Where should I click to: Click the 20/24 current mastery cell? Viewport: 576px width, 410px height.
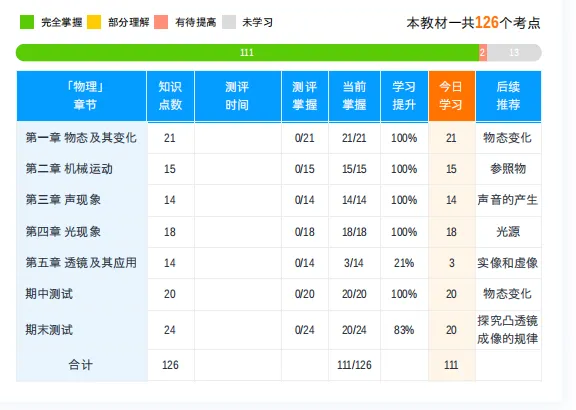(x=354, y=330)
